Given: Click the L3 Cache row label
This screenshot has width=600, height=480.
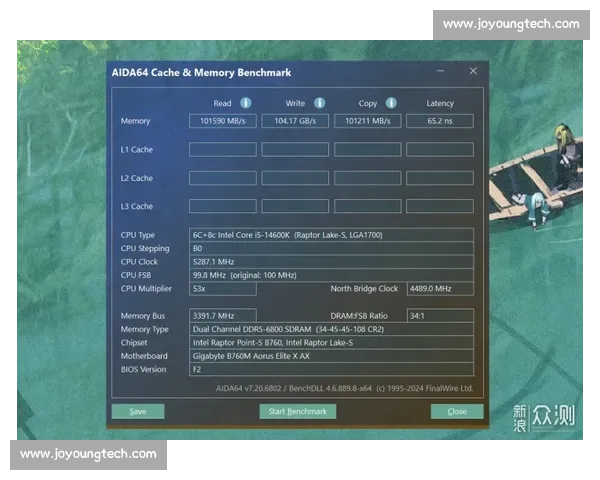Looking at the screenshot, I should pos(137,206).
